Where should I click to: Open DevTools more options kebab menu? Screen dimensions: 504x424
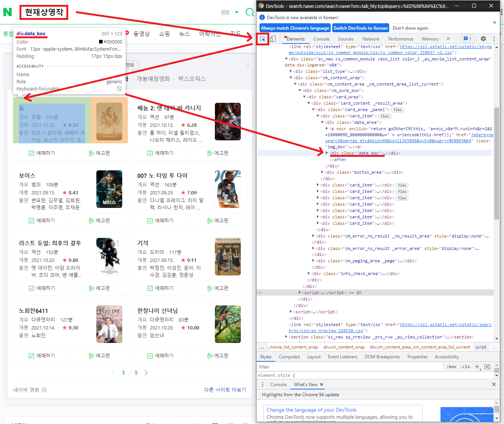494,39
